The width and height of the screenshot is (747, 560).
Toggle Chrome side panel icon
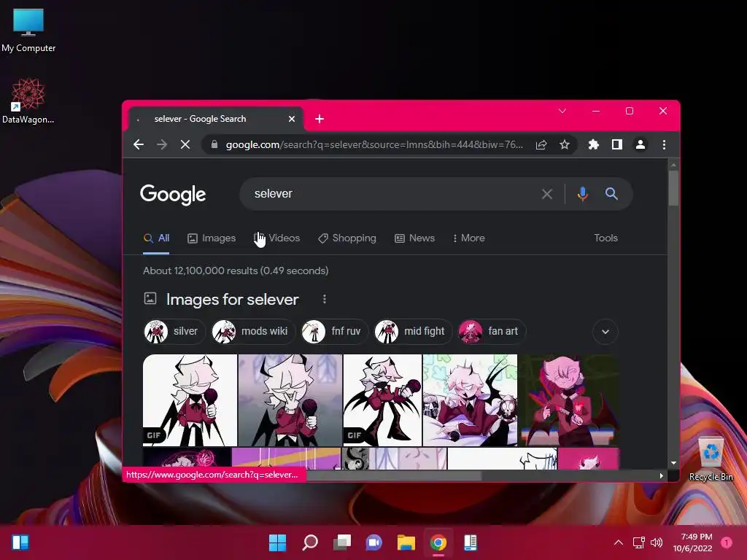click(617, 144)
